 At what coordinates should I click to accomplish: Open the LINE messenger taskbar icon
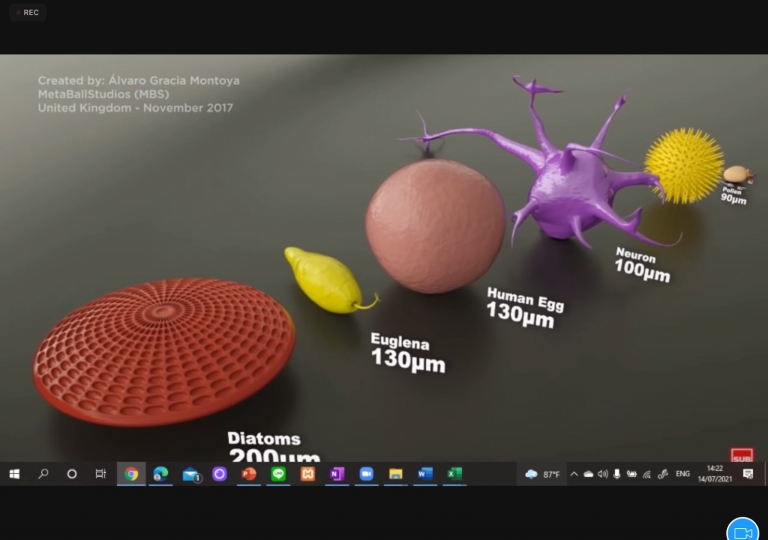[x=278, y=474]
